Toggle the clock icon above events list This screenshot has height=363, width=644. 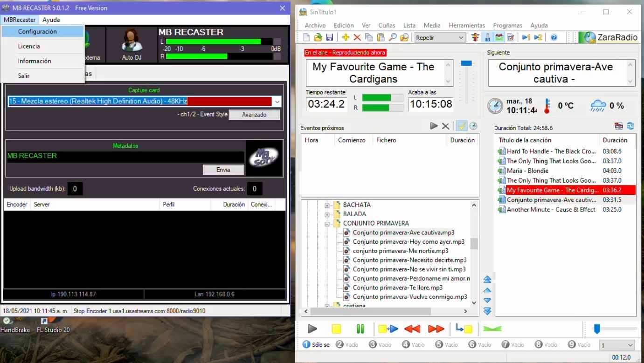(x=473, y=126)
